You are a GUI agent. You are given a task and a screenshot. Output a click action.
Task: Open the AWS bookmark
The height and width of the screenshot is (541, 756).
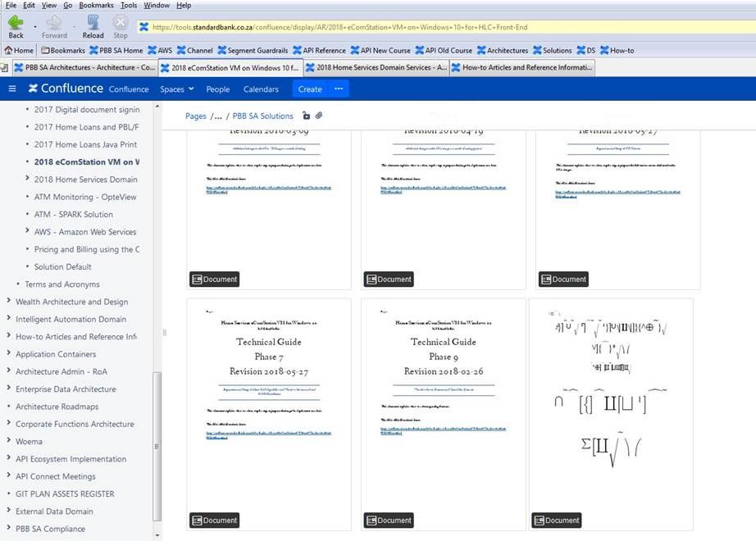click(160, 50)
